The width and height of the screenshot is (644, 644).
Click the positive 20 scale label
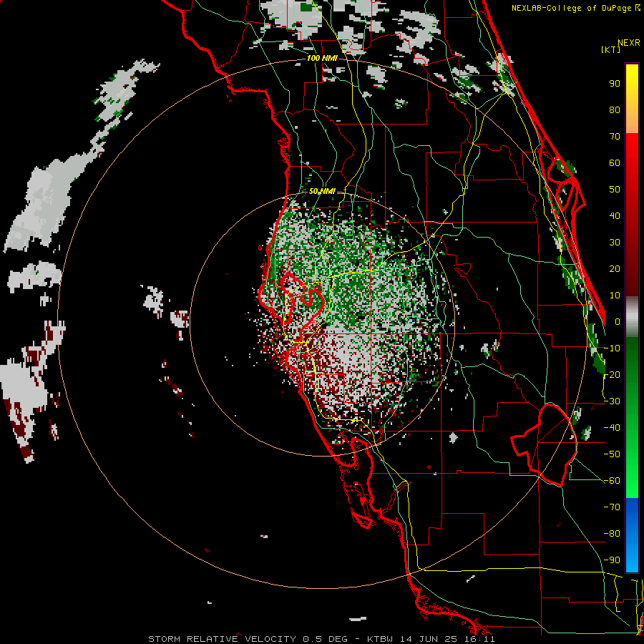[x=615, y=269]
